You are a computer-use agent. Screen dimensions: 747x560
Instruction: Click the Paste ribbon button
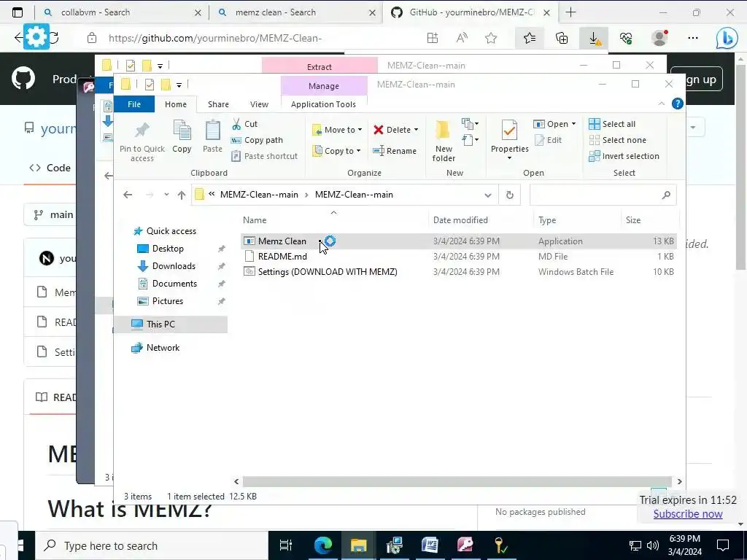point(212,137)
